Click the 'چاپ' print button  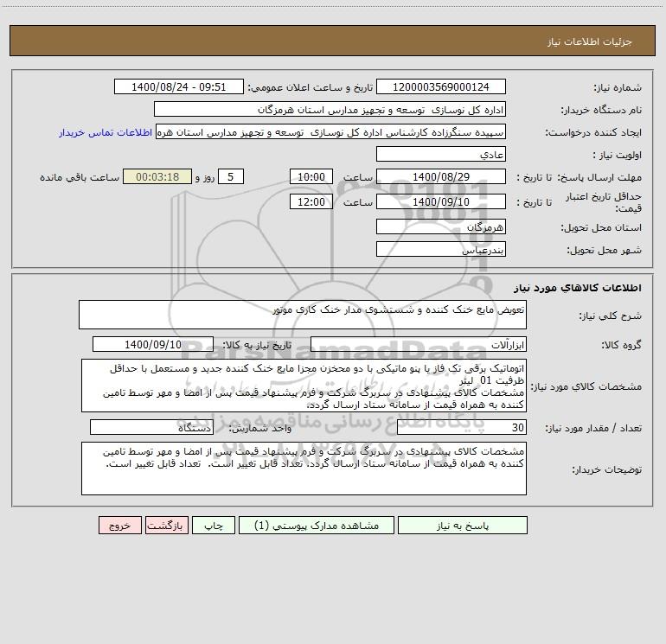click(x=214, y=525)
